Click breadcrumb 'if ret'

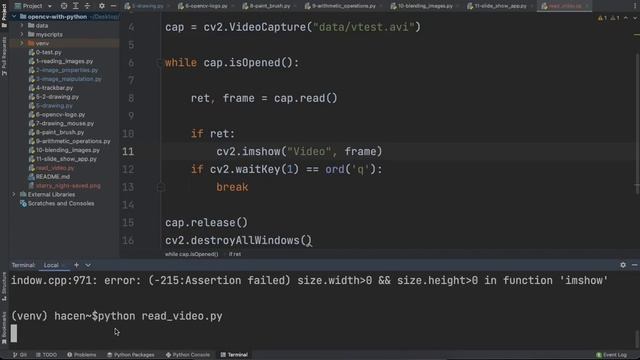(x=235, y=254)
